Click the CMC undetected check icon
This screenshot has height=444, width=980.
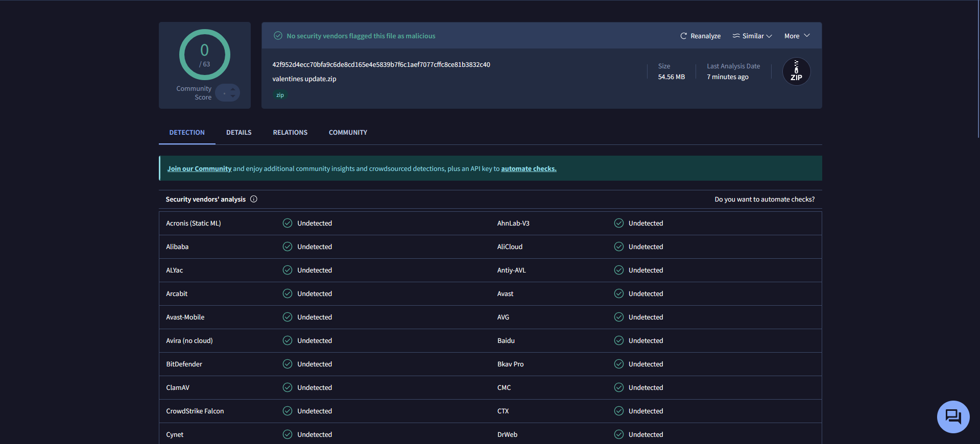[x=619, y=387]
